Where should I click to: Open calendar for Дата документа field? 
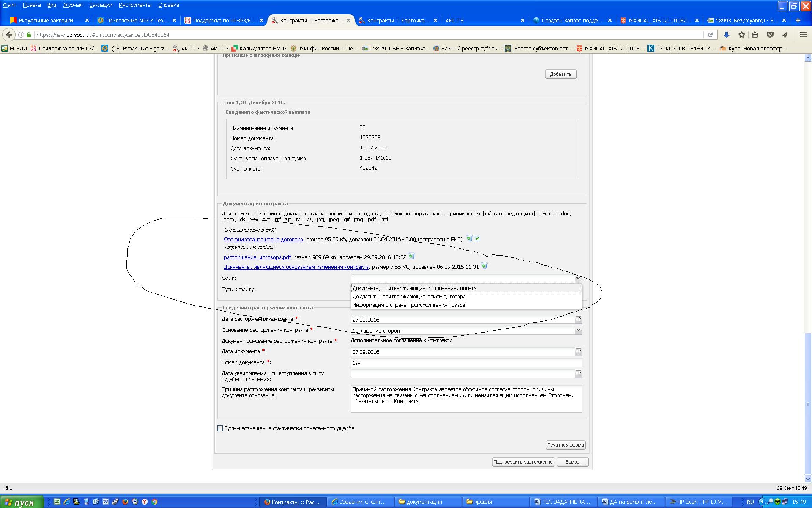pyautogui.click(x=578, y=351)
